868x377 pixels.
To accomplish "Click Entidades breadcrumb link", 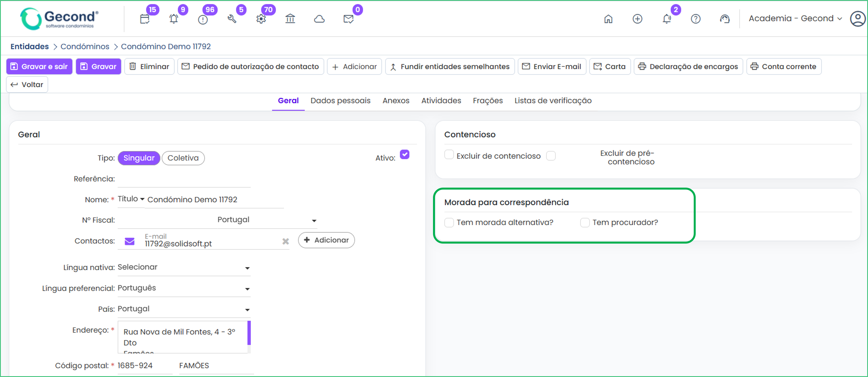I will pos(30,47).
